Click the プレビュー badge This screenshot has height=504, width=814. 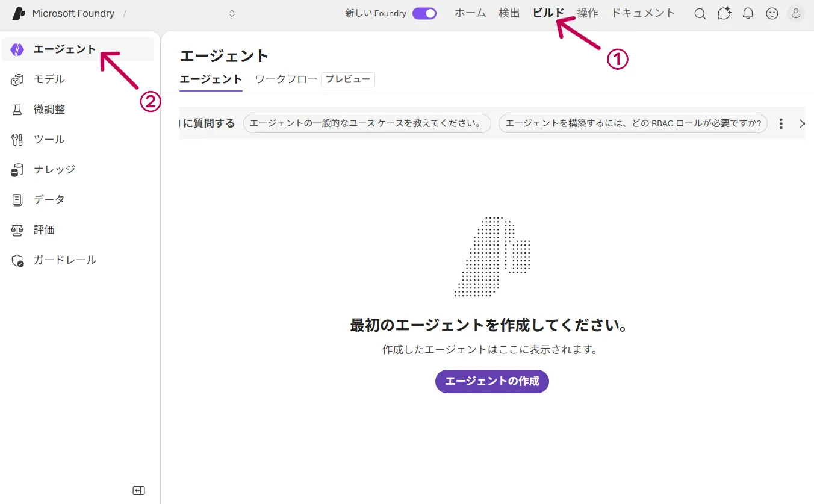(x=348, y=79)
